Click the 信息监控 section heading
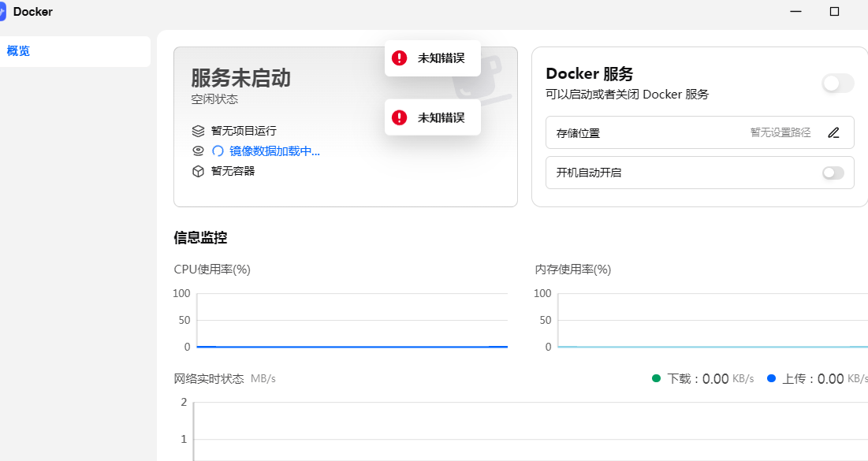The height and width of the screenshot is (461, 868). [x=200, y=238]
